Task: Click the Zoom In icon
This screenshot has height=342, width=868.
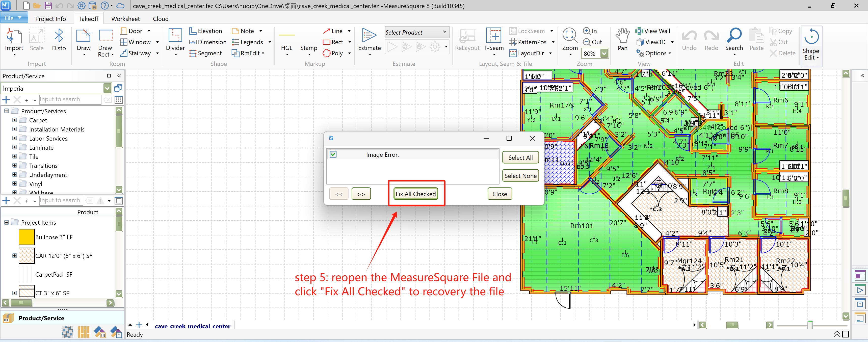Action: 586,31
